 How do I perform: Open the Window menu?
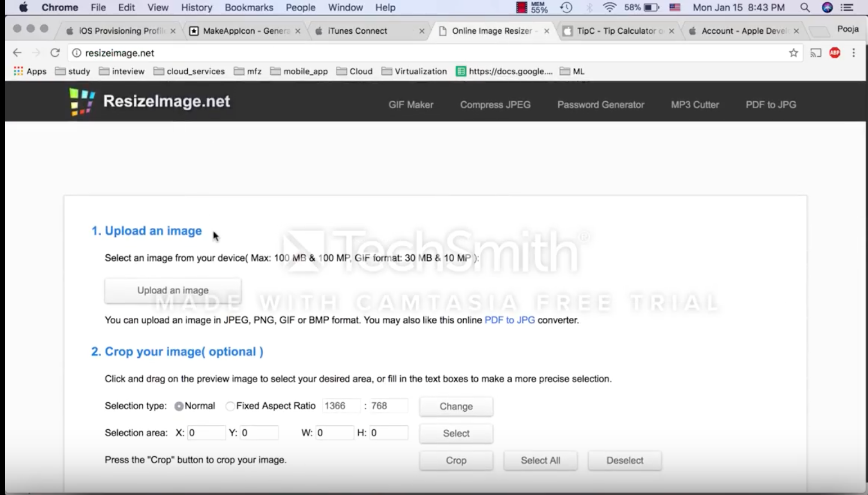click(x=345, y=7)
